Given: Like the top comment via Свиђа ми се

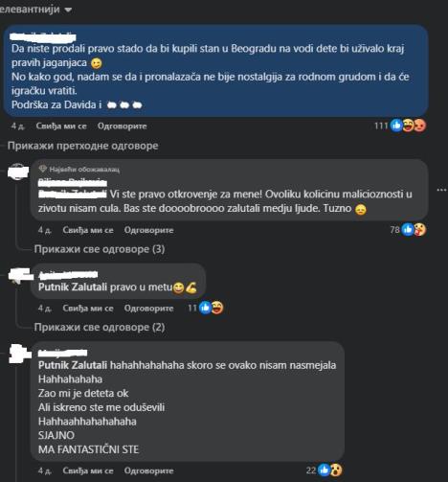Looking at the screenshot, I should click(61, 126).
